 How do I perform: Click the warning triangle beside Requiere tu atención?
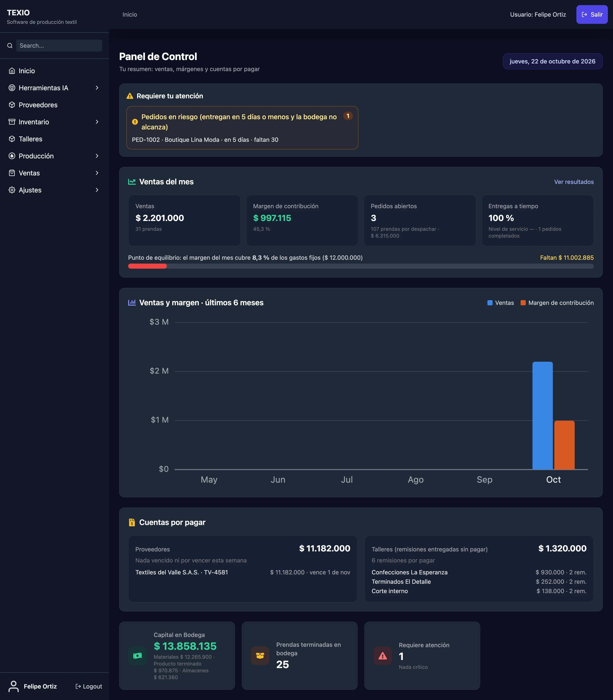click(x=130, y=96)
